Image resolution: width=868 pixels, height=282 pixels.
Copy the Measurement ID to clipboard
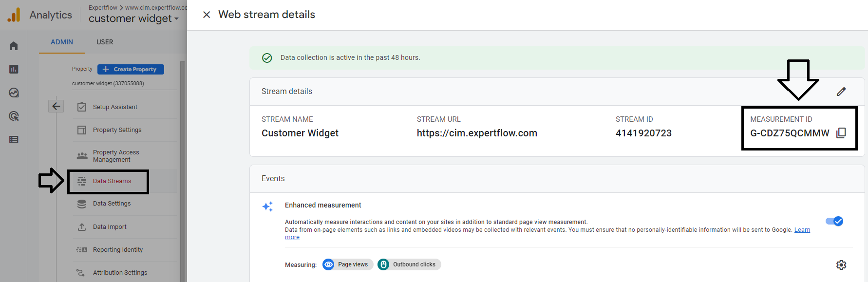click(x=841, y=133)
